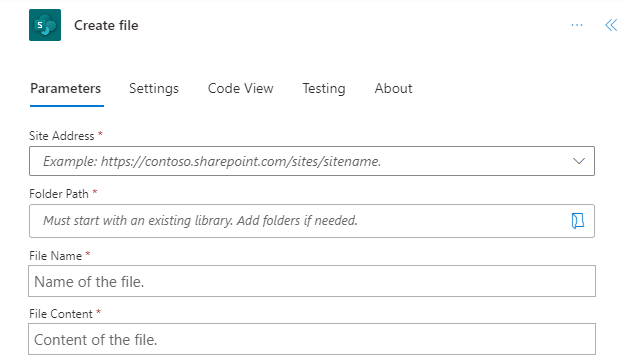
Task: Switch to the Code View tab
Action: coord(240,88)
